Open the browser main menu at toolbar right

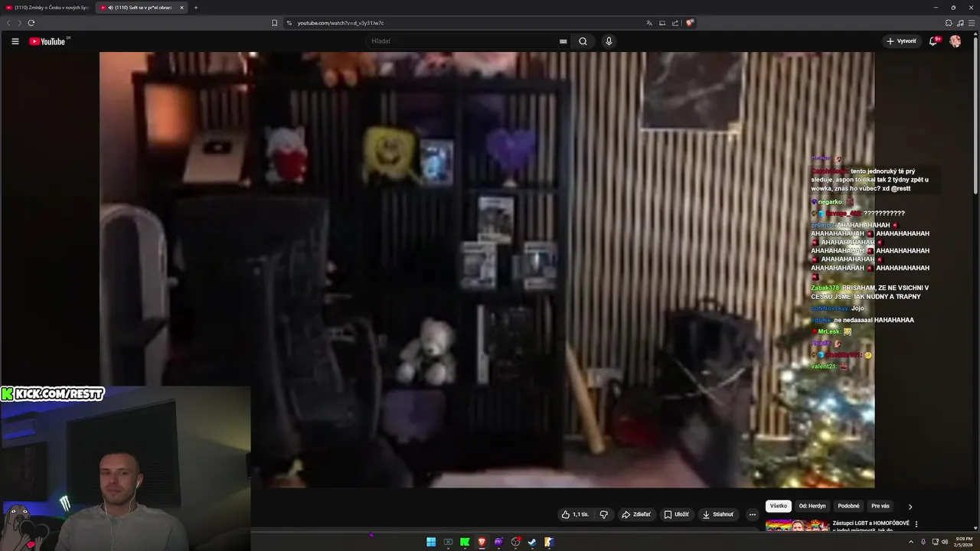tap(972, 23)
